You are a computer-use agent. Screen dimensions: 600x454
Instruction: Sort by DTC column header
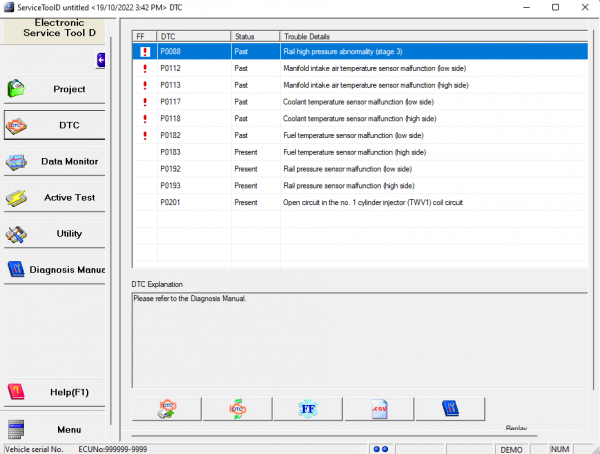pyautogui.click(x=193, y=35)
